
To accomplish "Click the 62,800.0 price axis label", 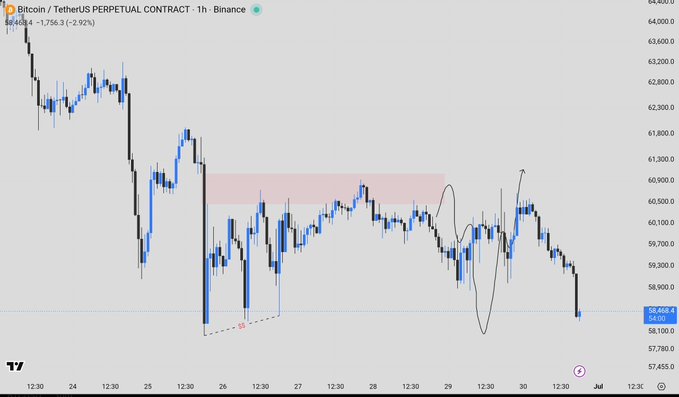I will point(661,82).
